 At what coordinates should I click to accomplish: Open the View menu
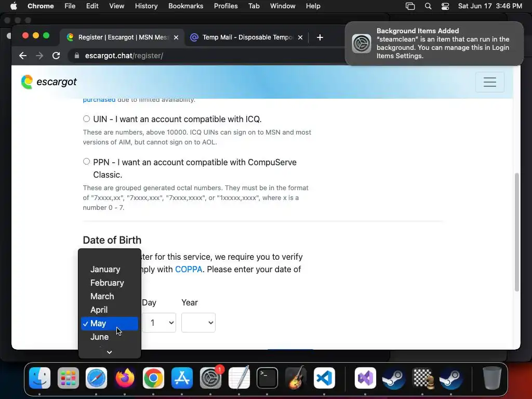pos(116,6)
